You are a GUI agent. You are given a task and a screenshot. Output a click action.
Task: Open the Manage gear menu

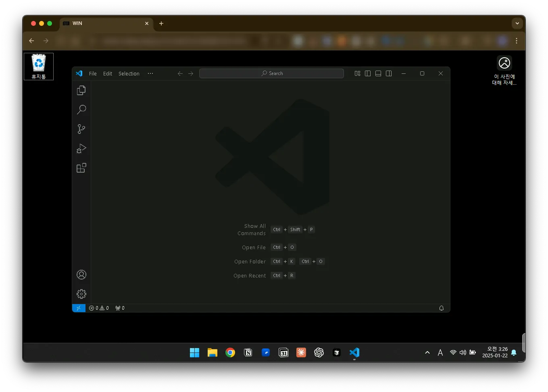pyautogui.click(x=81, y=294)
